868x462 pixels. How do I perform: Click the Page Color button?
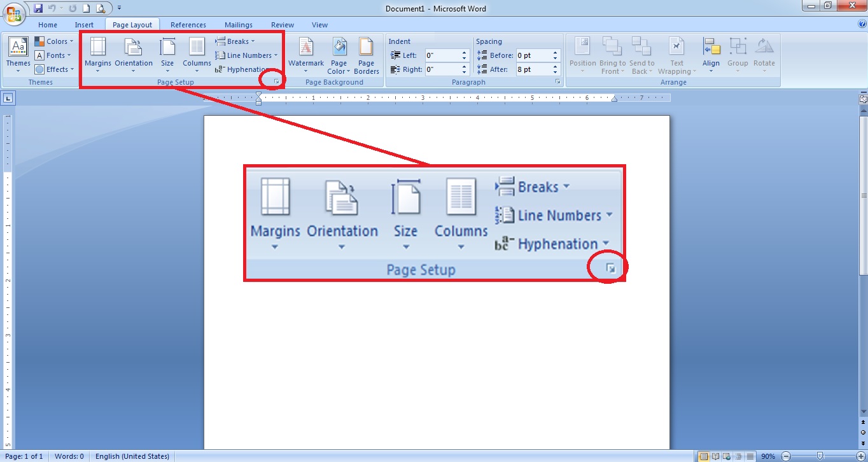point(339,54)
